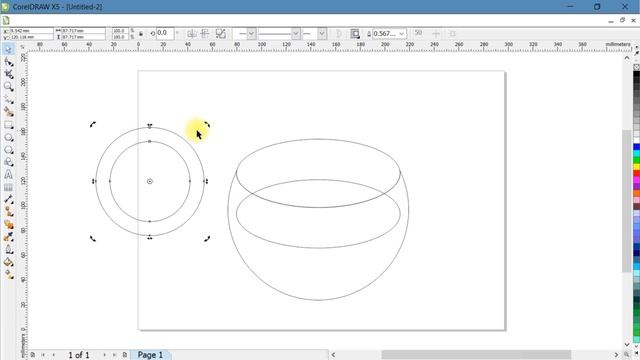Viewport: 640px width, 360px height.
Task: Switch to the Page 1 tab
Action: 150,355
